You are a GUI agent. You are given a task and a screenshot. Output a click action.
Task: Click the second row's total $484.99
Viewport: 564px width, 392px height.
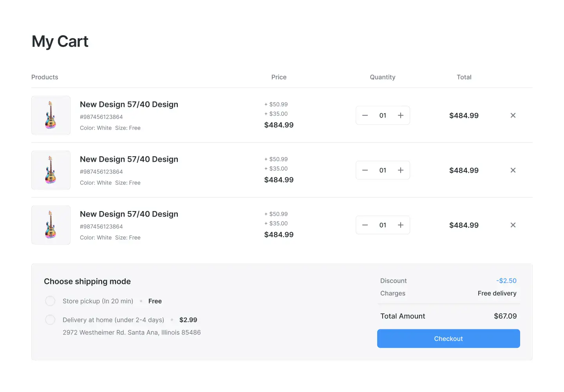point(464,170)
